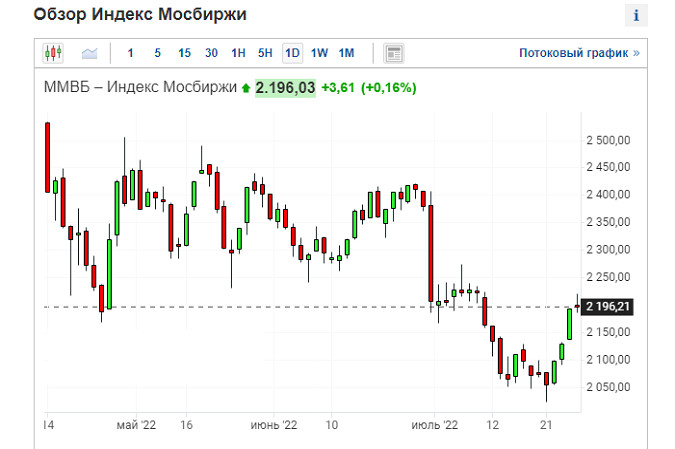Click the май '22 date label
This screenshot has height=449, width=675.
click(136, 425)
